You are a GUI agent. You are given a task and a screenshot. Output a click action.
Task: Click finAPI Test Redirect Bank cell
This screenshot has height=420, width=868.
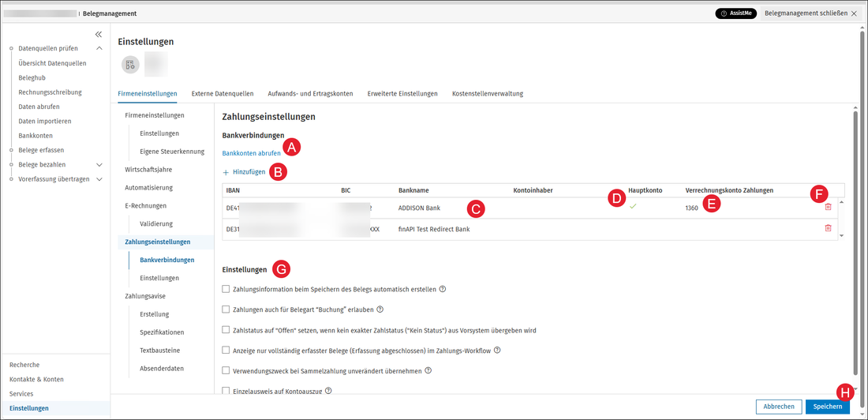click(x=434, y=229)
